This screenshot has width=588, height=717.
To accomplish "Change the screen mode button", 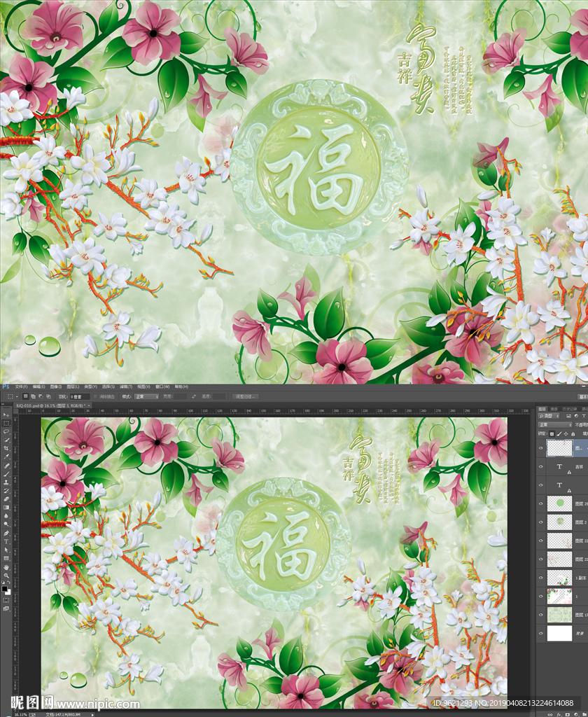I will 6,608.
